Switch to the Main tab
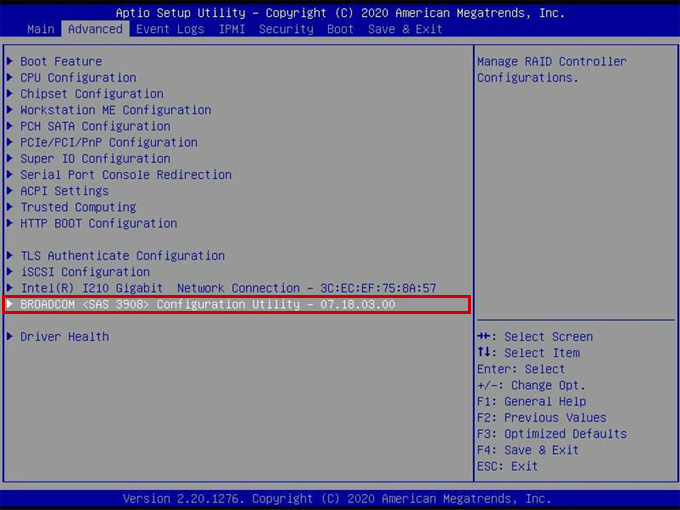 point(40,29)
